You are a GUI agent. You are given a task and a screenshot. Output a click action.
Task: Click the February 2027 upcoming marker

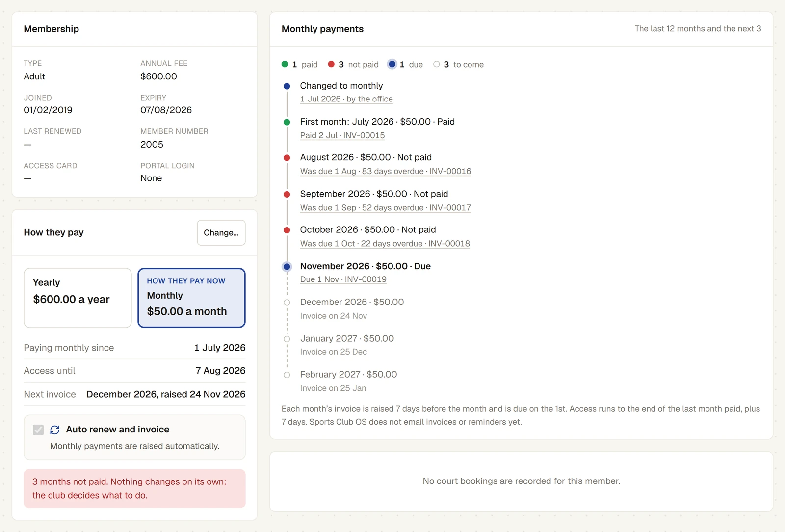click(287, 375)
